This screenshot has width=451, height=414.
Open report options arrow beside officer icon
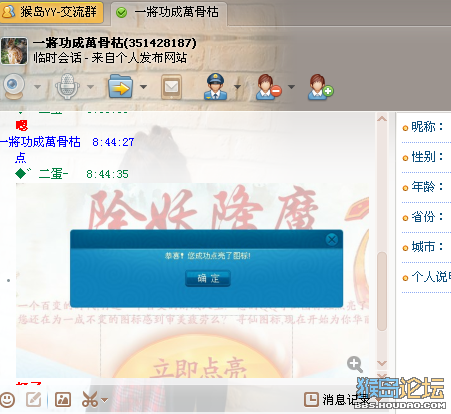coord(237,87)
